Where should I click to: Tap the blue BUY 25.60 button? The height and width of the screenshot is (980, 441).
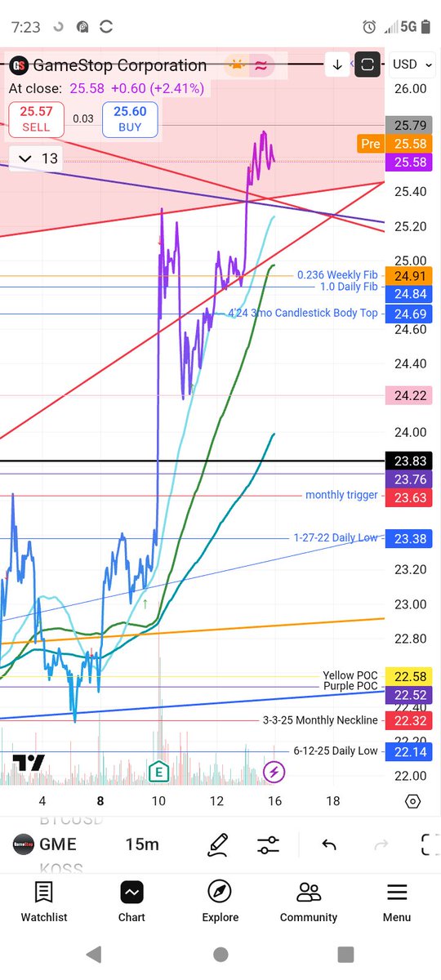coord(130,119)
